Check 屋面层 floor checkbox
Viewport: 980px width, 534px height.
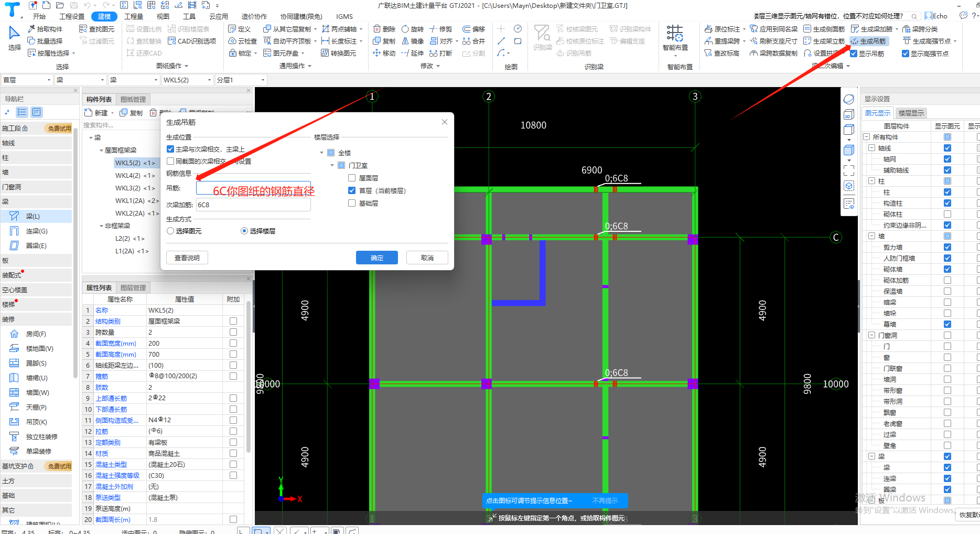click(352, 178)
